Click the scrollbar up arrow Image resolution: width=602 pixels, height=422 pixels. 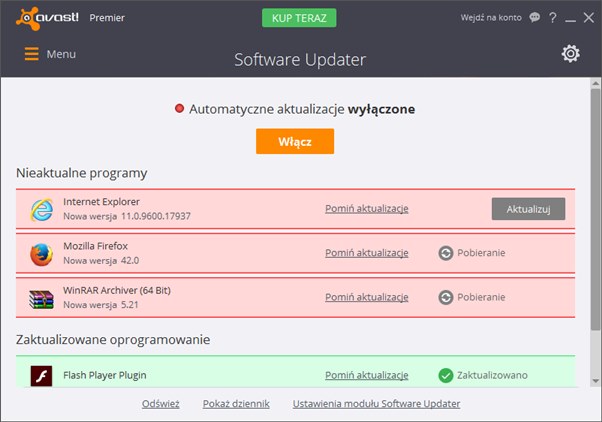click(x=595, y=83)
